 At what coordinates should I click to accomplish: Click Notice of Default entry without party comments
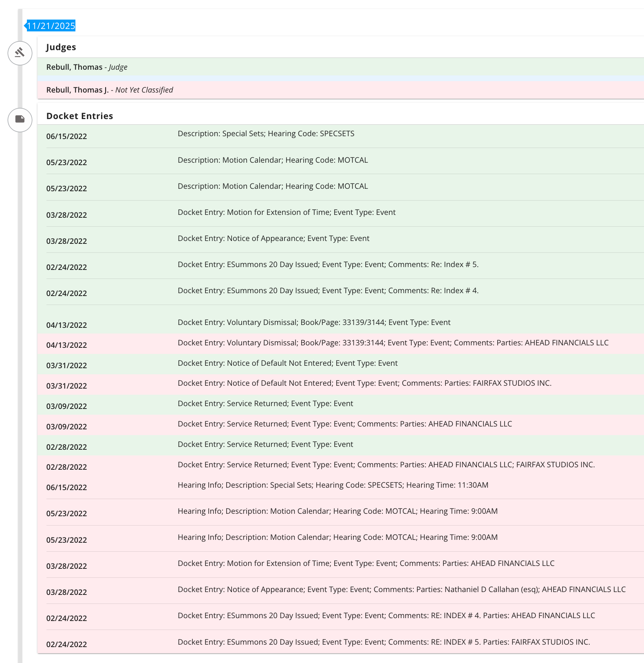click(x=287, y=363)
